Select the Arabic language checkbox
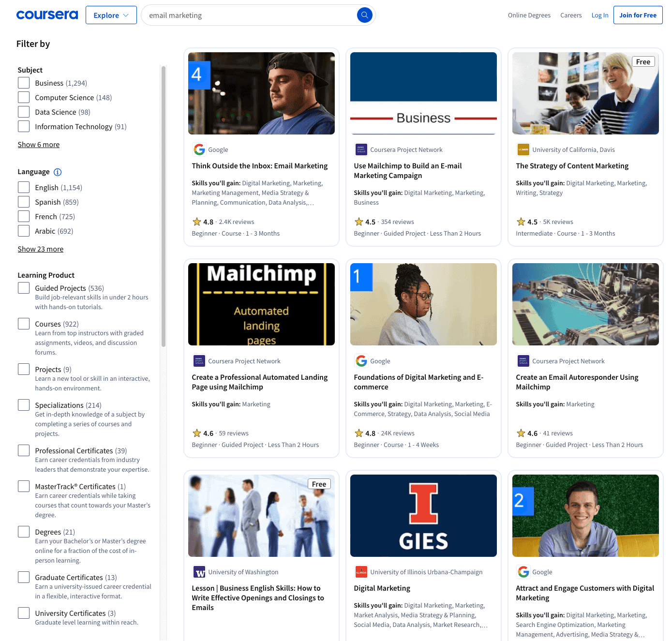 (24, 231)
